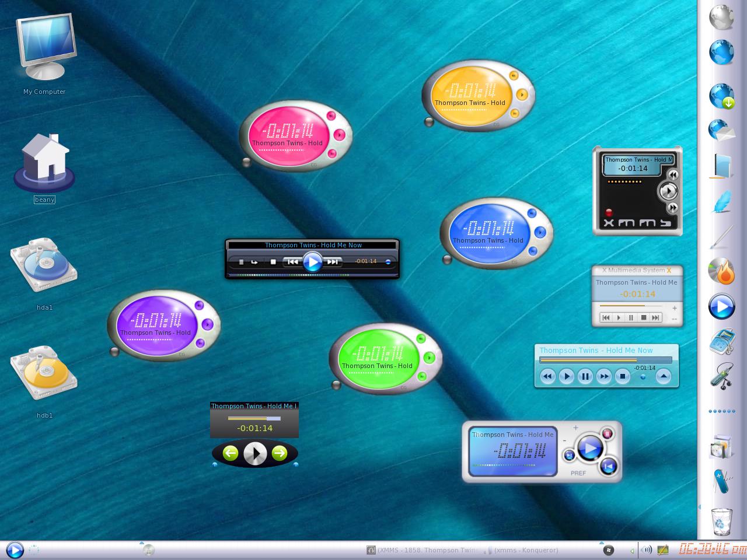The width and height of the screenshot is (747, 560).
Task: Open globe with envelope mail icon
Action: 722,131
